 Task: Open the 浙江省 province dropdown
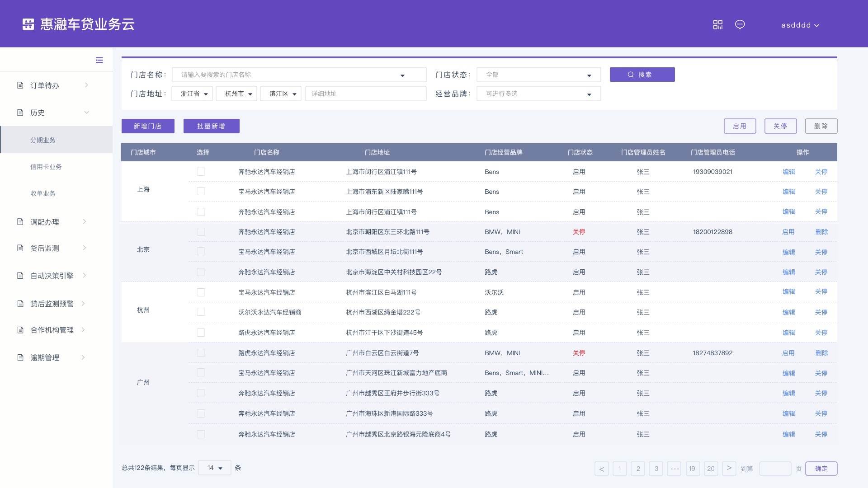tap(192, 94)
